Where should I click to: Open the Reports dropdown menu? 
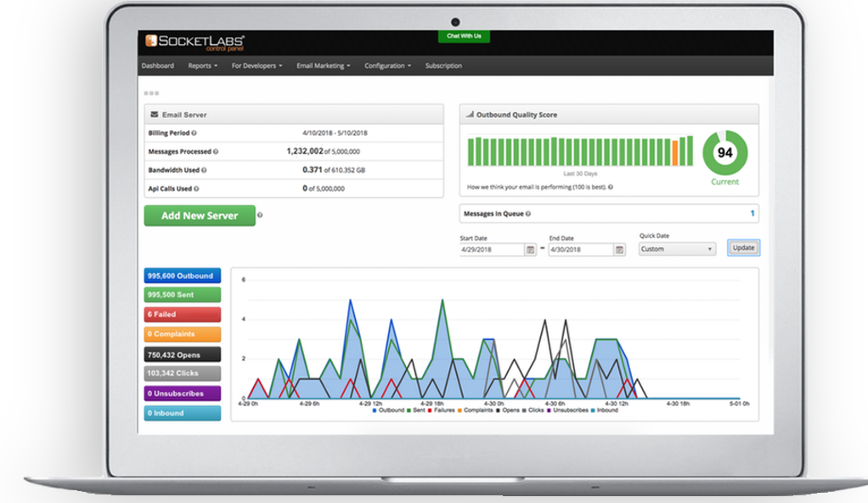(x=203, y=65)
